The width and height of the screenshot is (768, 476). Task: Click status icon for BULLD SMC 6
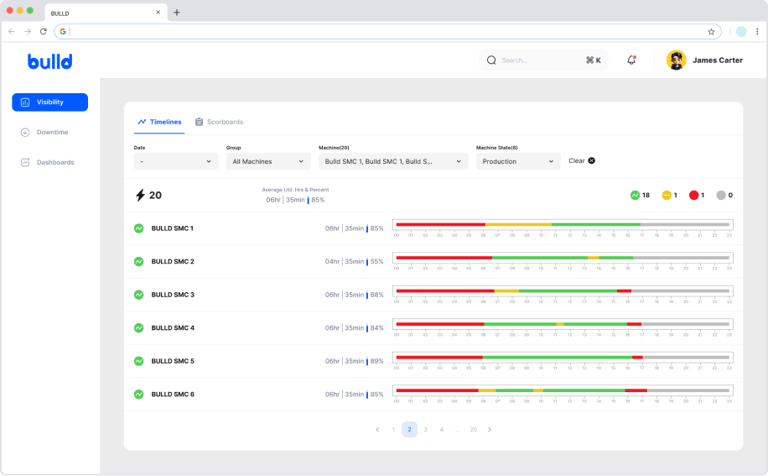click(x=139, y=394)
